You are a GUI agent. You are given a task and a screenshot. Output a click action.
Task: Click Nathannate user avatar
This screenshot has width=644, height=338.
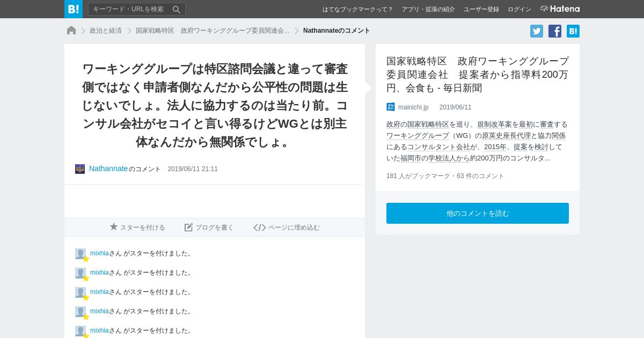80,169
